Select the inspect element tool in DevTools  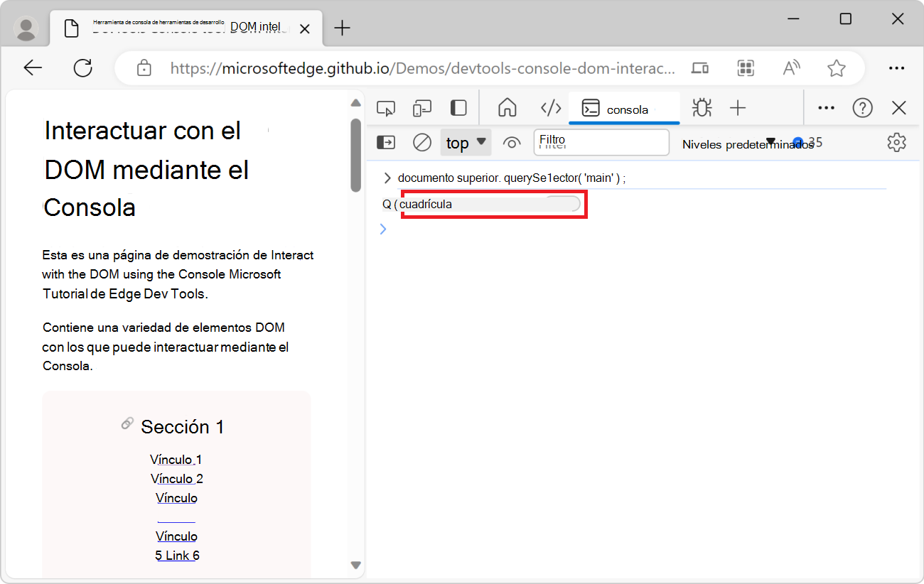coord(386,107)
